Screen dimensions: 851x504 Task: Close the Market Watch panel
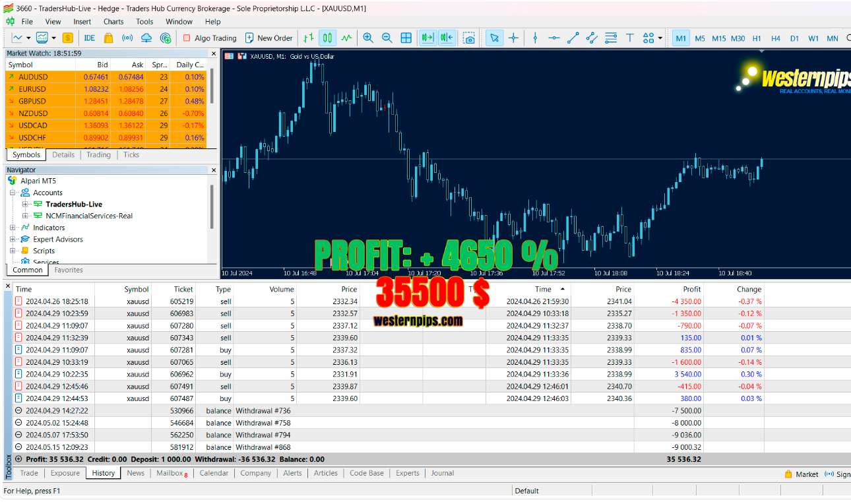click(213, 53)
